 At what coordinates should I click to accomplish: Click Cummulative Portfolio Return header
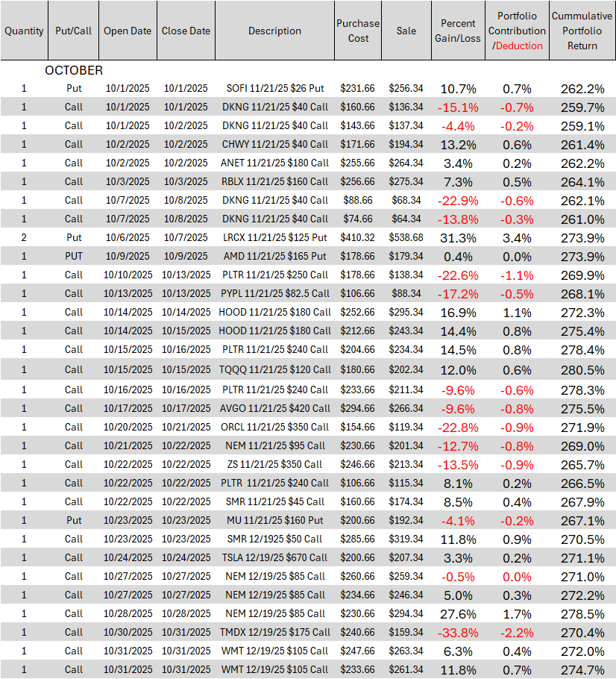point(582,31)
